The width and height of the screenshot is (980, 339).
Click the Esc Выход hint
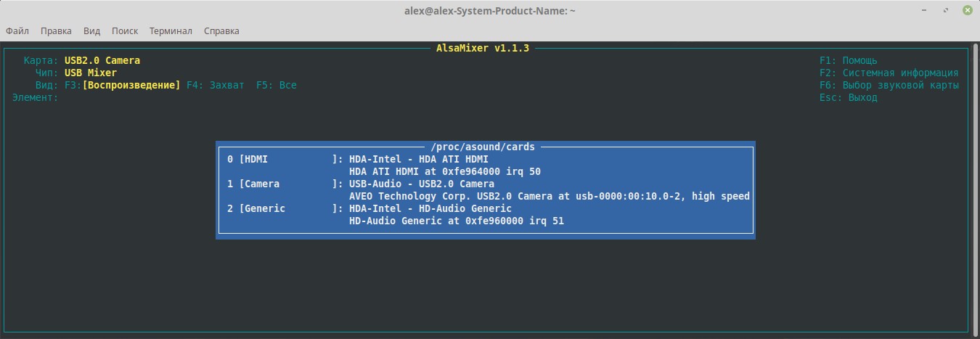pyautogui.click(x=848, y=97)
